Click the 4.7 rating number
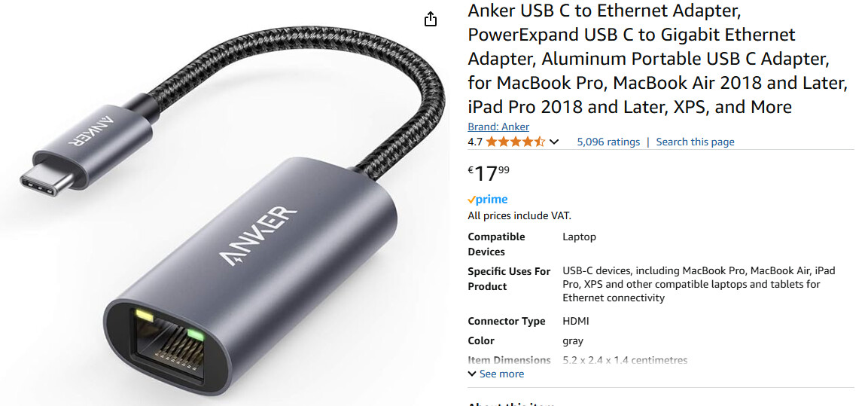The height and width of the screenshot is (406, 868). point(475,142)
